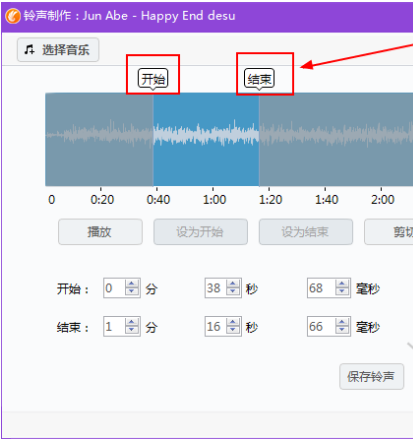Click the waveform region after 1:20

(336, 139)
